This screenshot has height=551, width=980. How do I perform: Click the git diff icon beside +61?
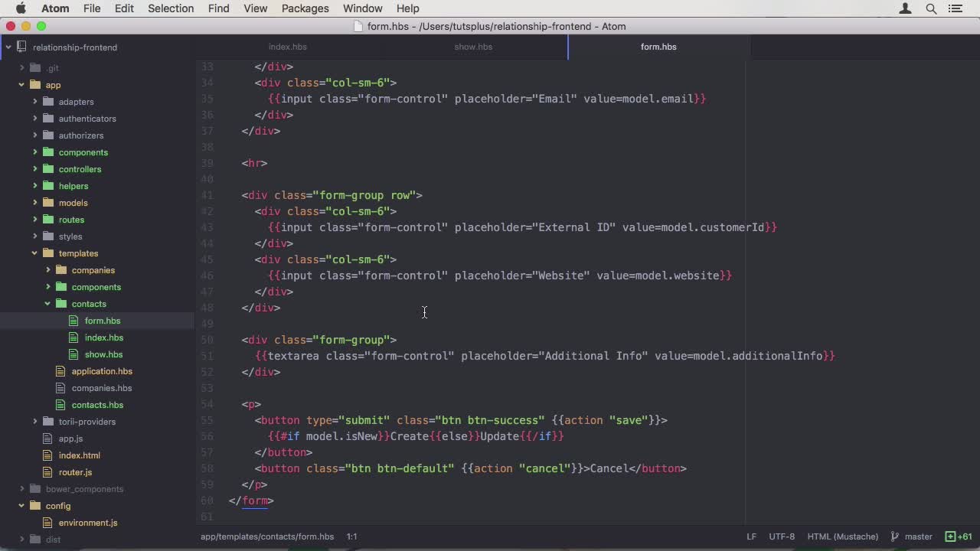[950, 536]
